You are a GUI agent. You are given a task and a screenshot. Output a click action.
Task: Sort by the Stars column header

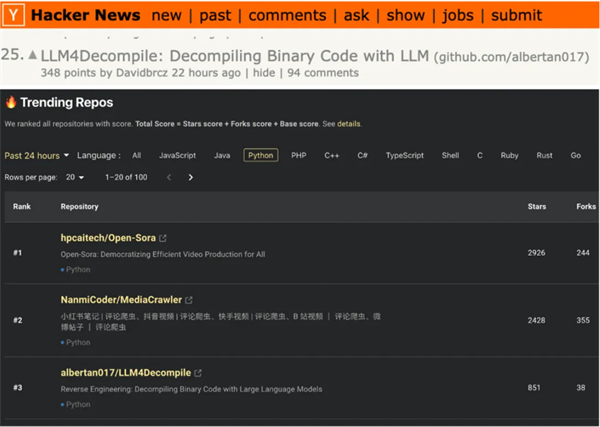point(537,207)
